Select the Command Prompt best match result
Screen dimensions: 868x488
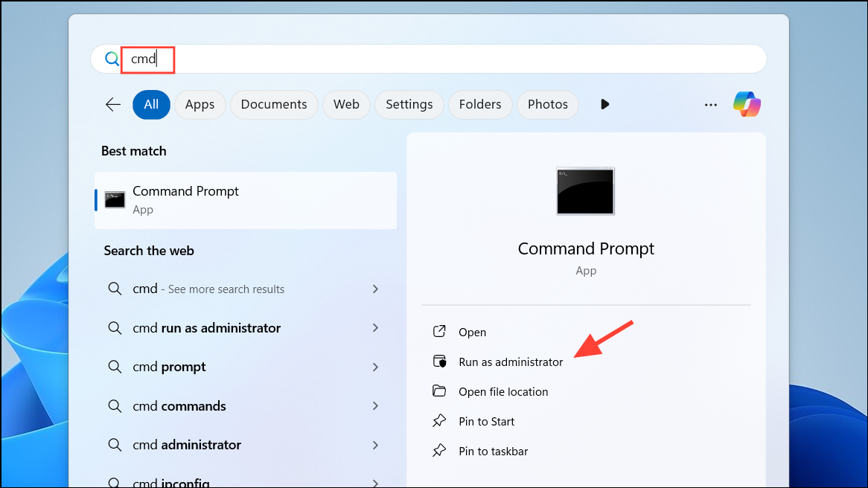[x=246, y=200]
